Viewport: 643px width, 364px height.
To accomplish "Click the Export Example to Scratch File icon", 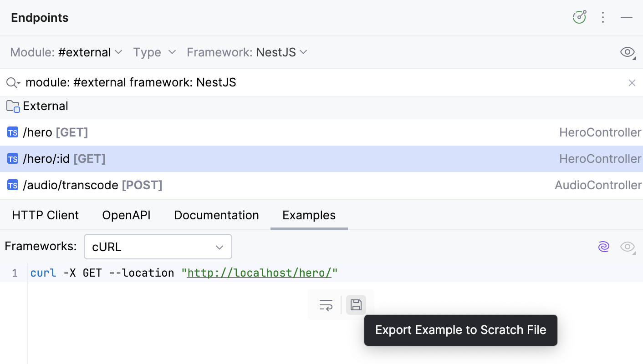I will (356, 305).
